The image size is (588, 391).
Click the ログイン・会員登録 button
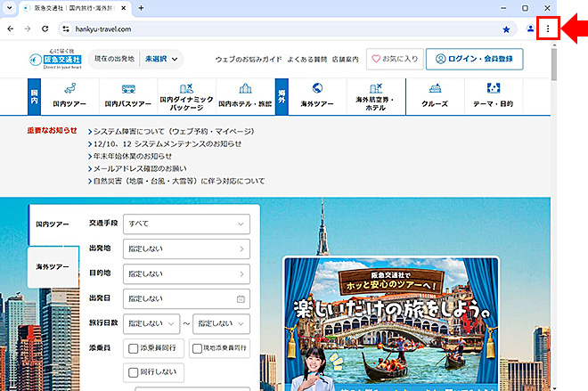(474, 60)
